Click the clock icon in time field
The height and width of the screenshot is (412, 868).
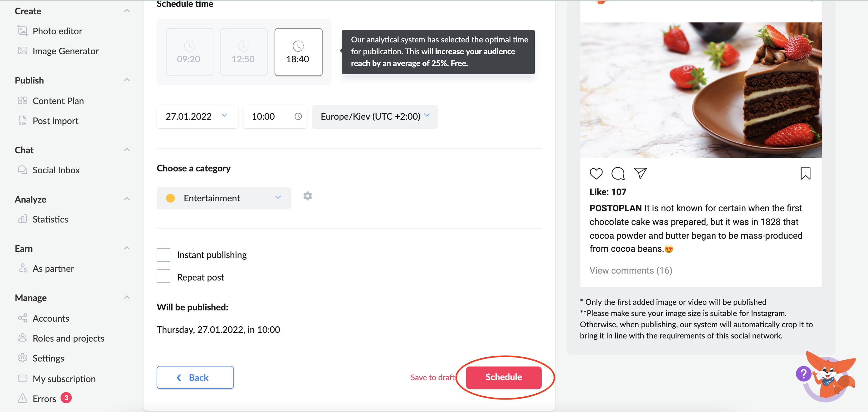(x=298, y=117)
